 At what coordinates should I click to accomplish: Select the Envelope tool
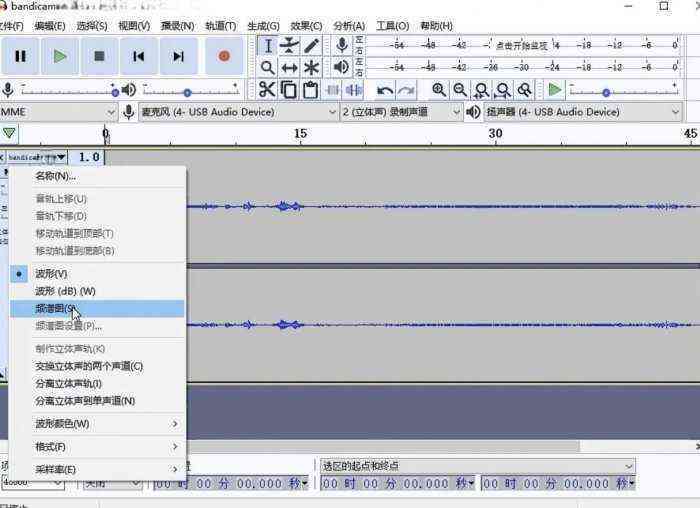289,46
